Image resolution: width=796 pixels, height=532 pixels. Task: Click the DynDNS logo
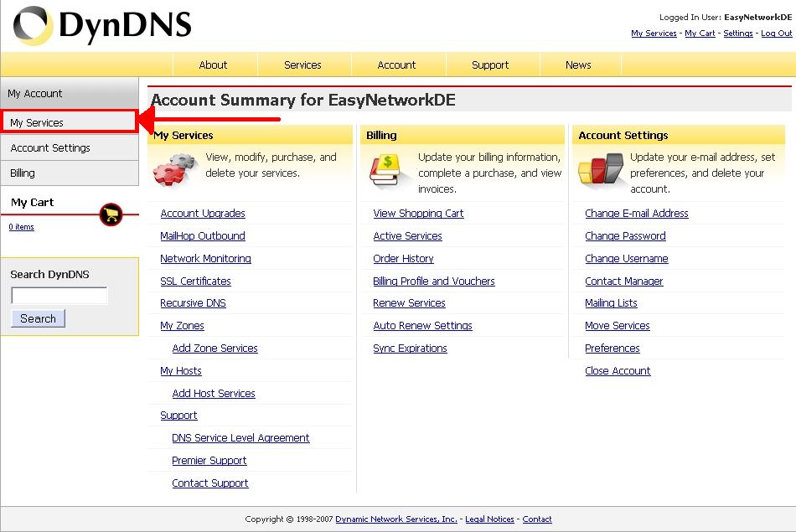point(102,25)
